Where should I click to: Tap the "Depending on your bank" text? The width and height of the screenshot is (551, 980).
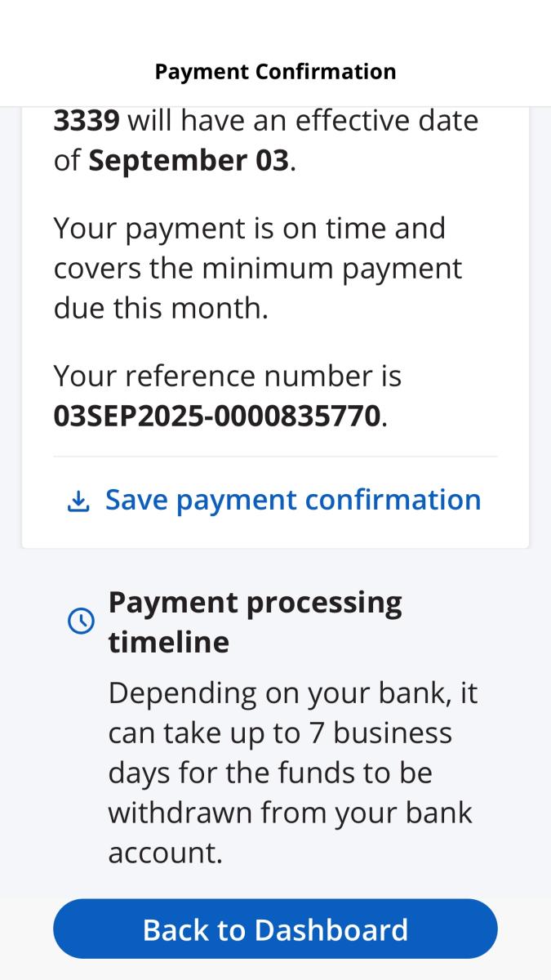(292, 693)
